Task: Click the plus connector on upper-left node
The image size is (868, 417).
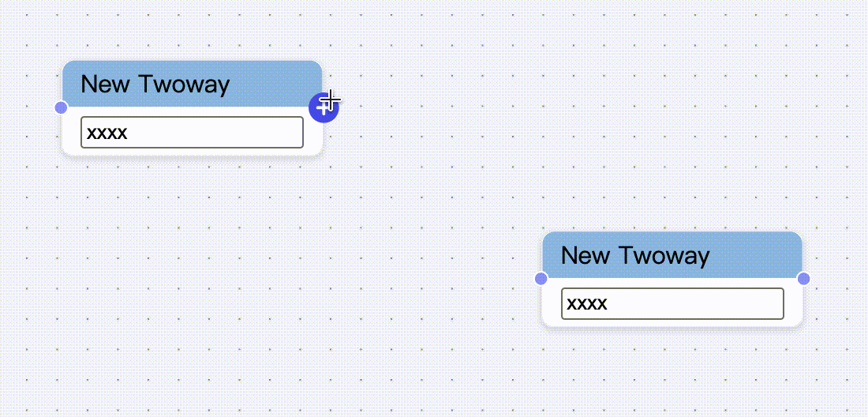Action: coord(323,107)
